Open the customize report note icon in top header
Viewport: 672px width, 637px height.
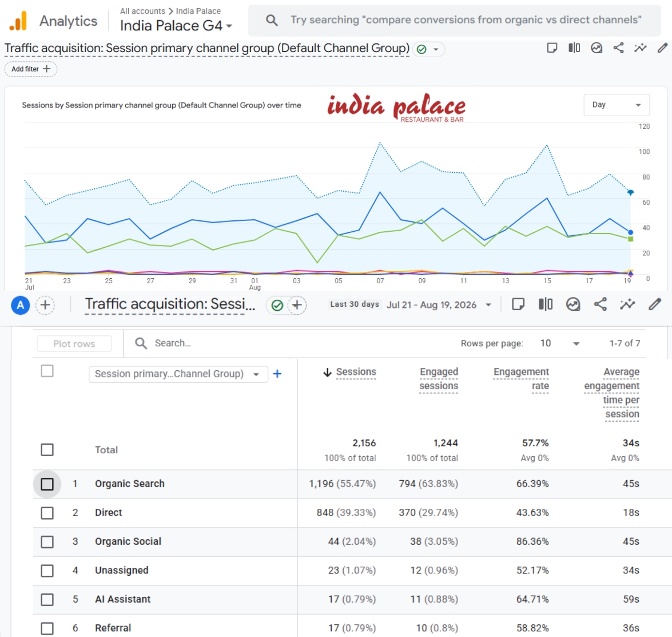[x=552, y=48]
